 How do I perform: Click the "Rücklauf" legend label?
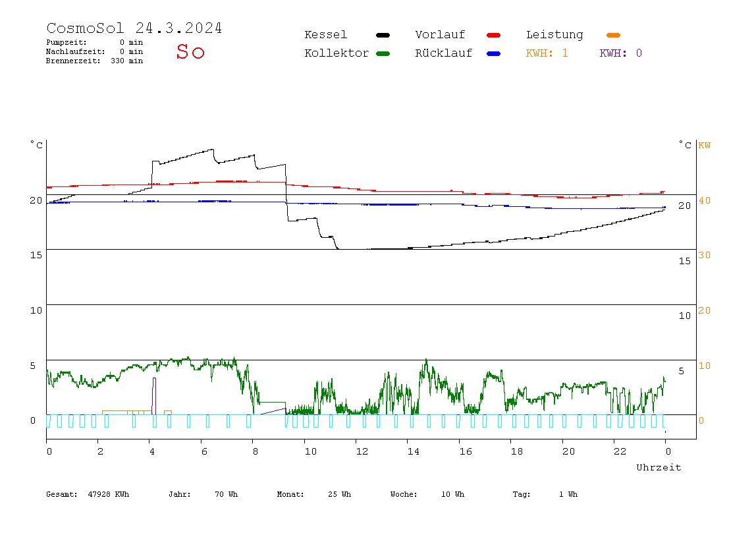[444, 53]
